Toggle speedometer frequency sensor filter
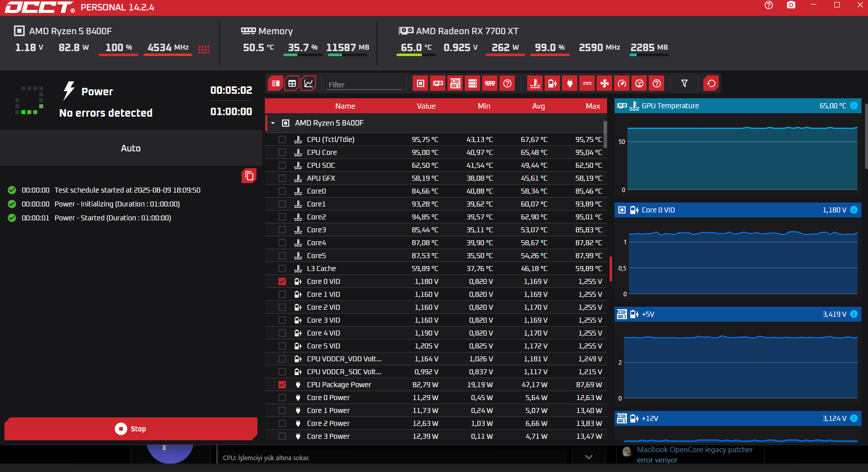Image resolution: width=868 pixels, height=472 pixels. click(x=622, y=83)
